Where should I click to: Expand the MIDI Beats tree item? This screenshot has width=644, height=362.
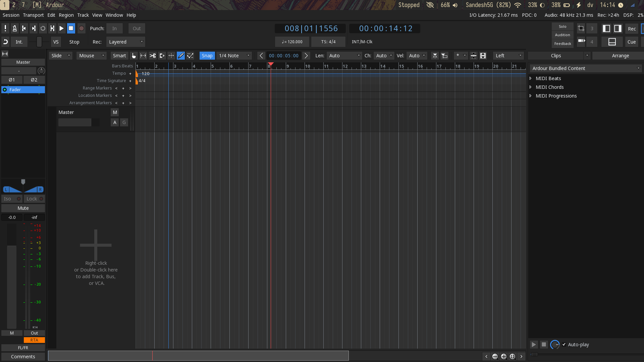tap(531, 78)
